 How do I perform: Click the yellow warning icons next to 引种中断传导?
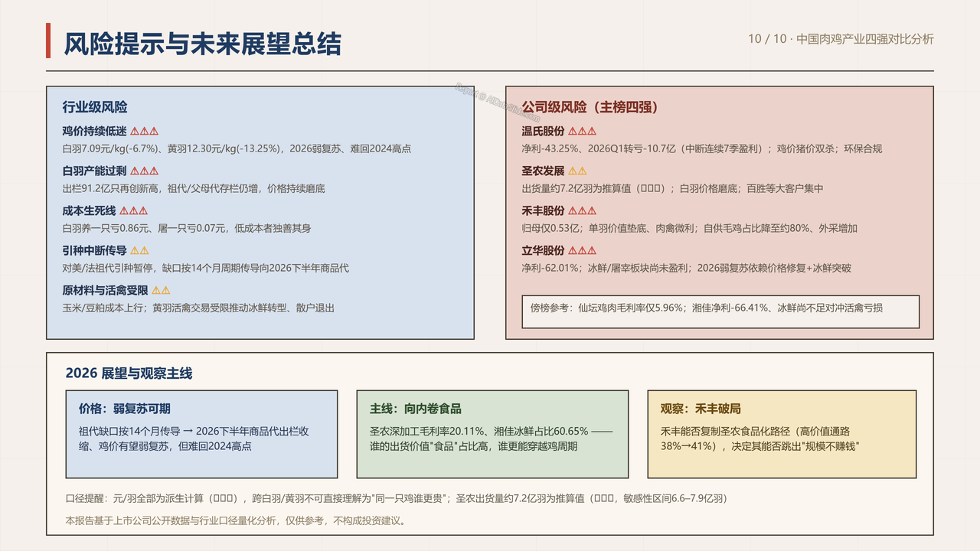[x=139, y=251]
